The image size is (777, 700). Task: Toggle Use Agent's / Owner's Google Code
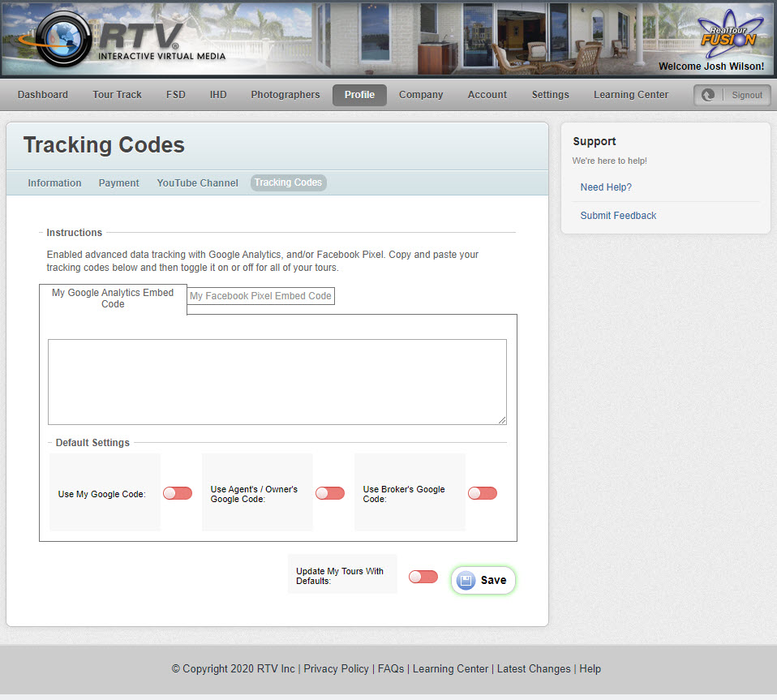pos(330,493)
